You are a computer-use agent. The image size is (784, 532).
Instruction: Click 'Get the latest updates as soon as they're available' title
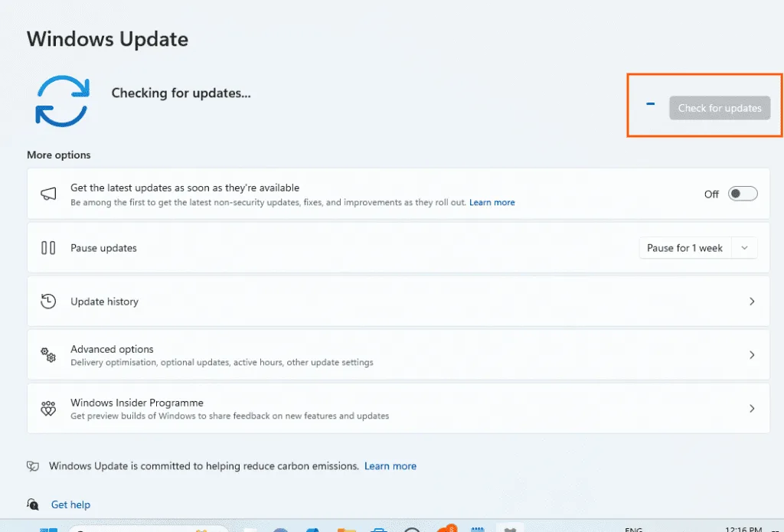185,188
